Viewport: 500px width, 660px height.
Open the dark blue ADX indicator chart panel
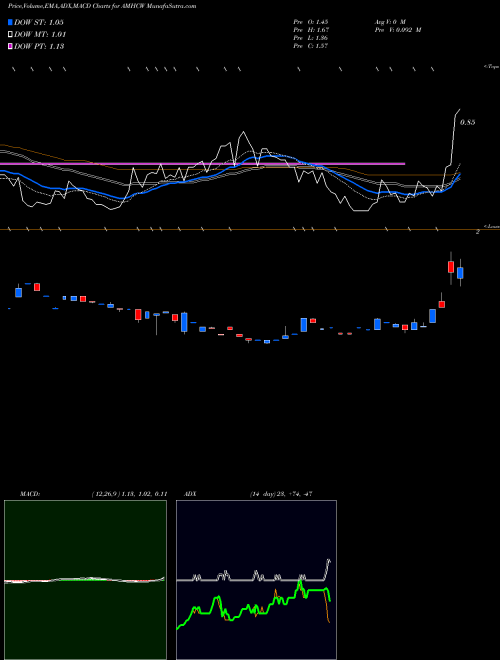point(256,580)
